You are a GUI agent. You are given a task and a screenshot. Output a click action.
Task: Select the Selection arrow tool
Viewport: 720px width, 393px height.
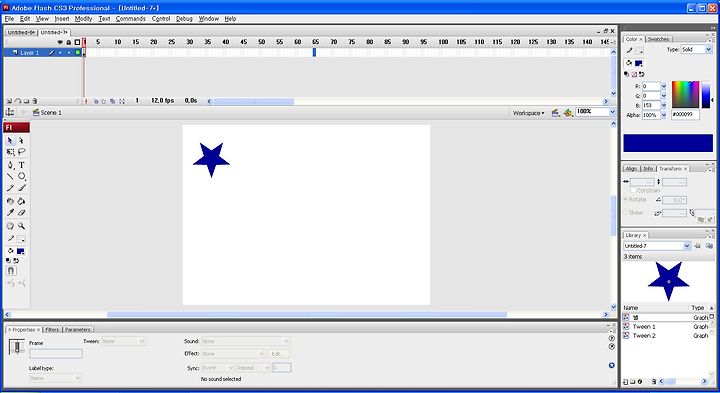(x=10, y=140)
